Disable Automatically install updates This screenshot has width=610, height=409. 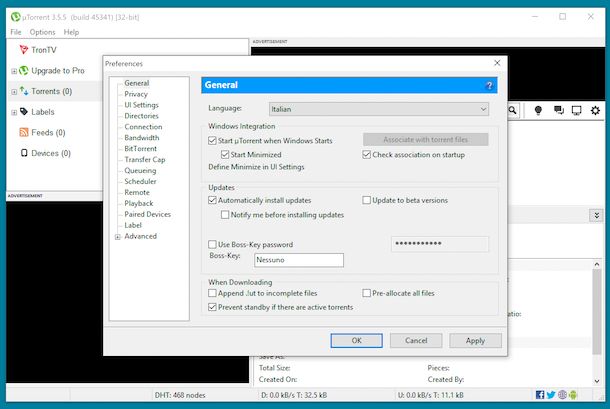pyautogui.click(x=212, y=200)
